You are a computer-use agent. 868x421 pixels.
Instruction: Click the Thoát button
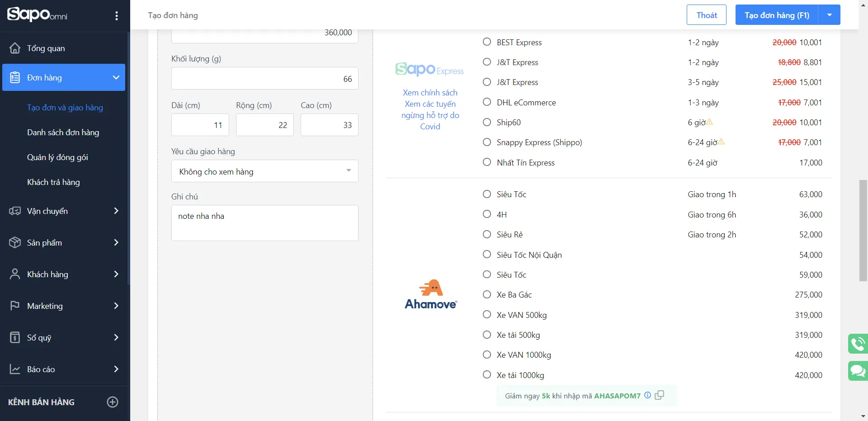point(707,15)
